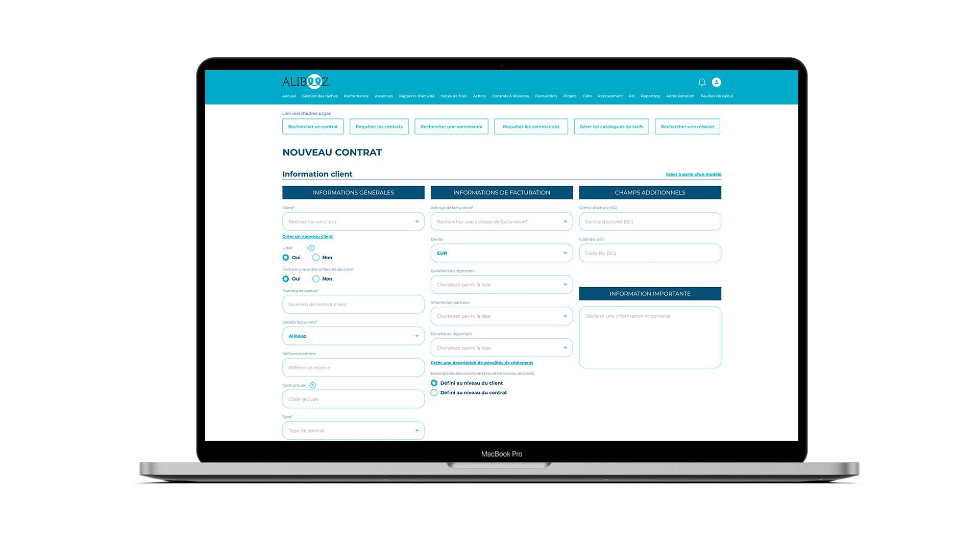The image size is (980, 551).
Task: Click the Rechercher un contrat button
Action: [313, 127]
